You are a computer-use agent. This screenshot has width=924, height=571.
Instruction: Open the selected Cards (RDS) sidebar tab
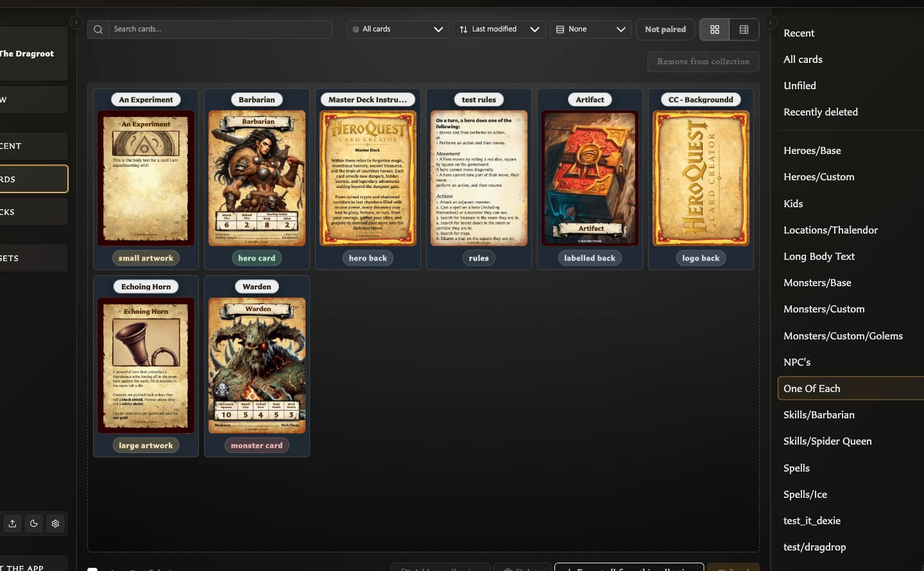34,179
